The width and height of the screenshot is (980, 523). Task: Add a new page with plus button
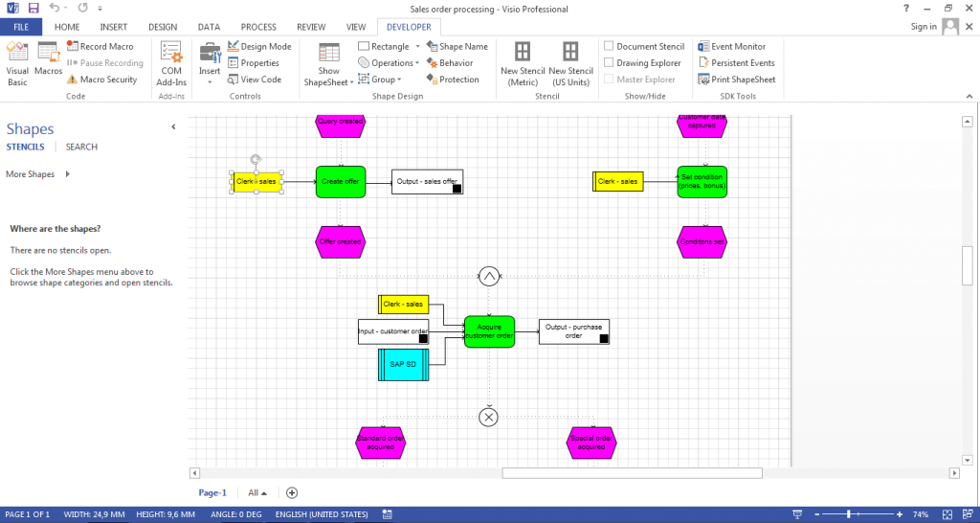coord(291,493)
